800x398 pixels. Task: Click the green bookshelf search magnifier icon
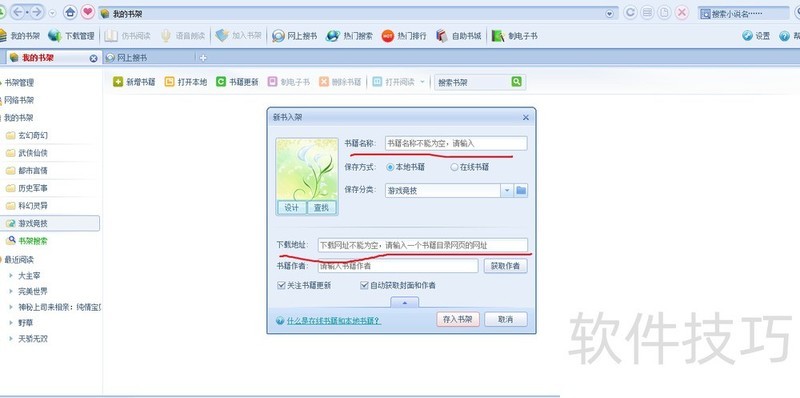pyautogui.click(x=516, y=82)
